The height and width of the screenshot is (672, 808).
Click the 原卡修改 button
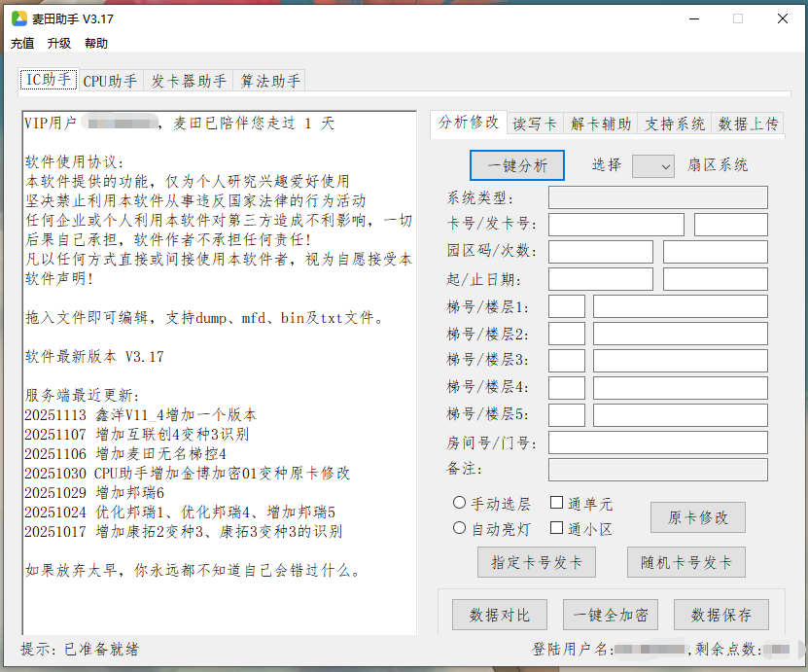click(697, 517)
